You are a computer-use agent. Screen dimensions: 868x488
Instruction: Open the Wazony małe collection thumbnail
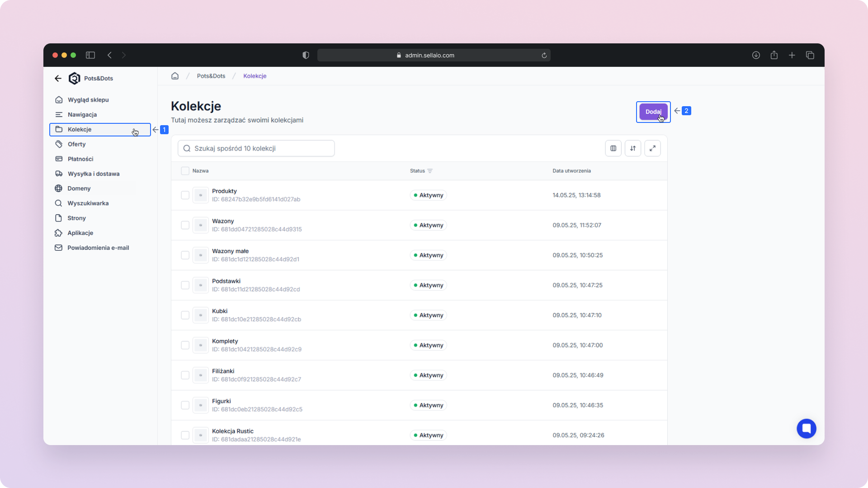click(x=200, y=255)
